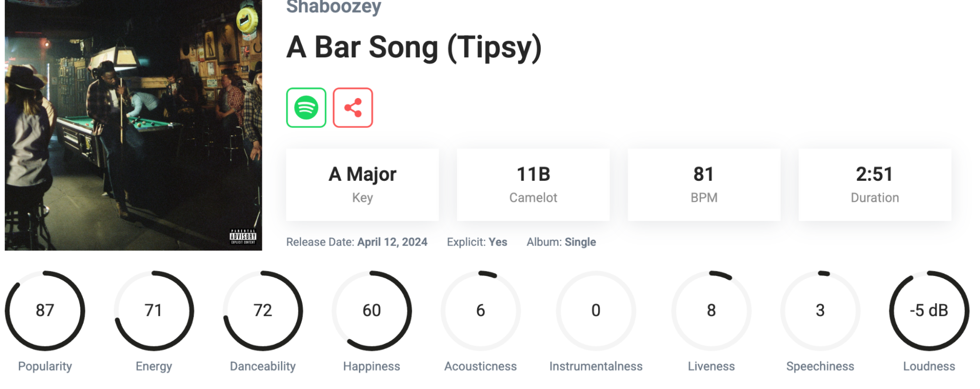Select the Energy gauge
This screenshot has width=980, height=389.
[154, 310]
